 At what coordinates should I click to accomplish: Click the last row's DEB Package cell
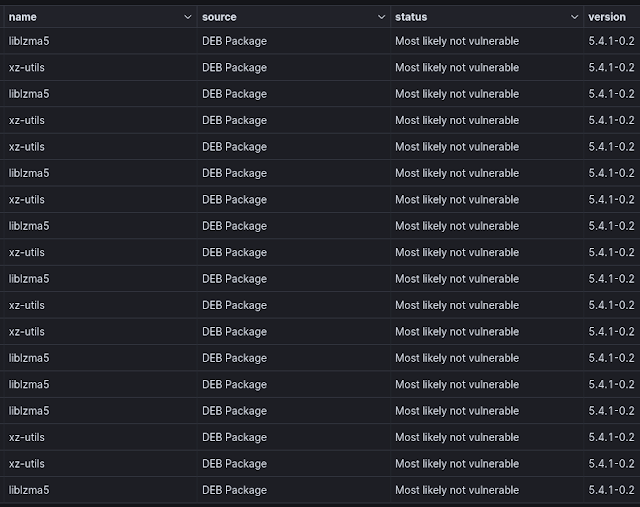234,490
